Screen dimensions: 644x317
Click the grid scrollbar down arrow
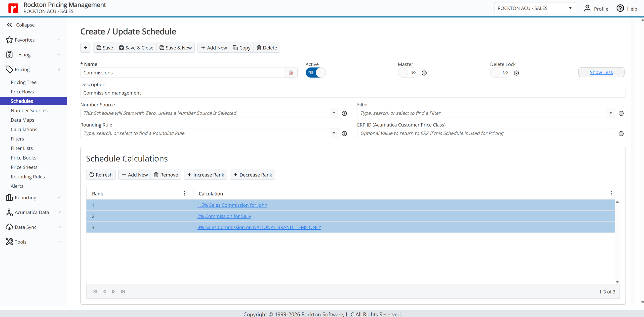617,282
